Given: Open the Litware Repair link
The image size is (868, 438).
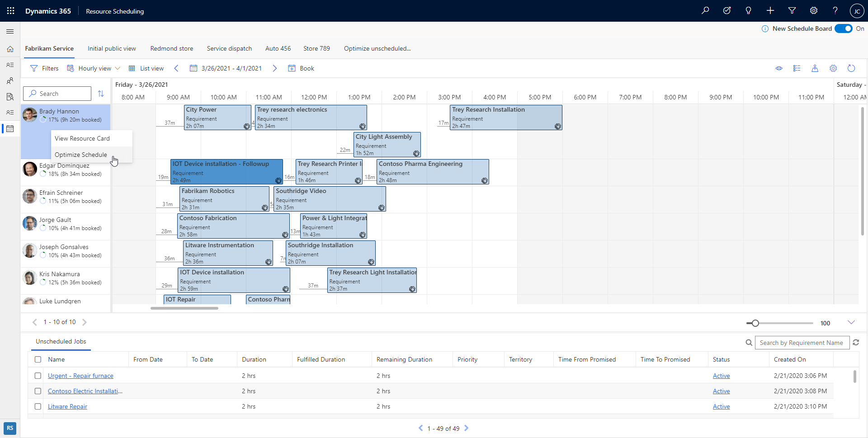Looking at the screenshot, I should click(67, 406).
